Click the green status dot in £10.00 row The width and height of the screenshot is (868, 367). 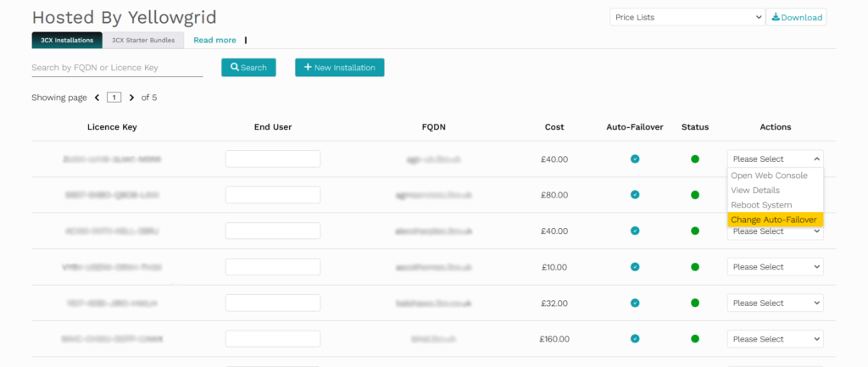(x=695, y=267)
